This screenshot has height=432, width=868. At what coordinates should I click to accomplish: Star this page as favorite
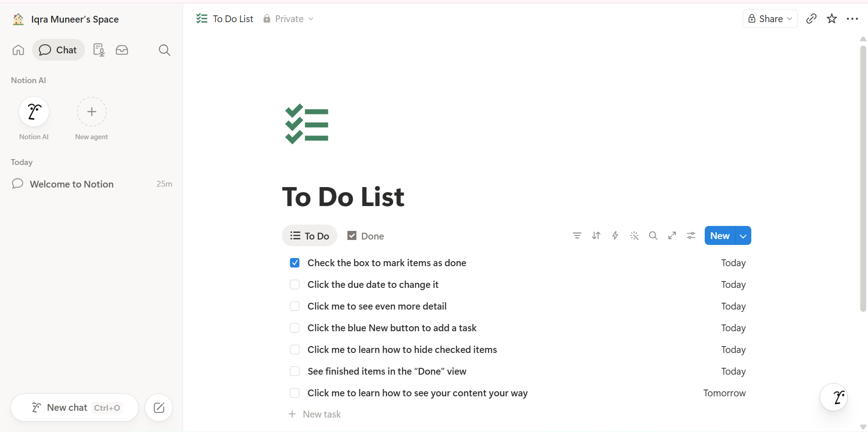(x=832, y=19)
